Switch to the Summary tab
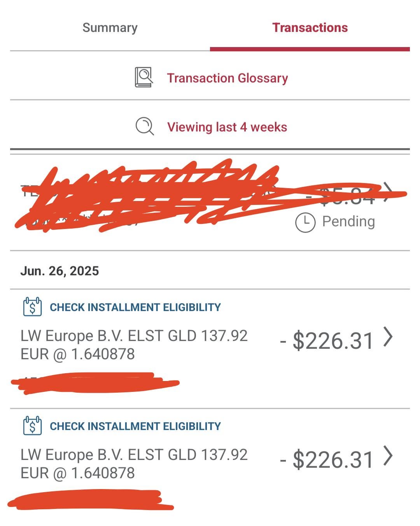420x526 pixels. [110, 28]
